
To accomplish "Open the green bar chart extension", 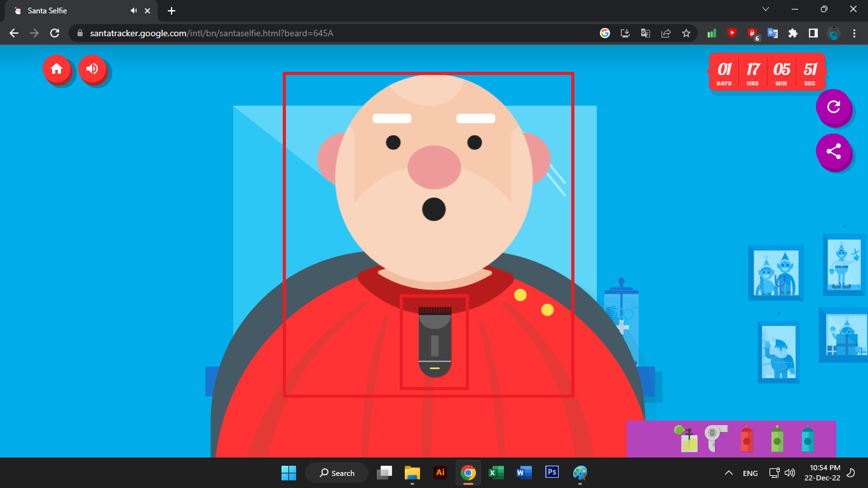I will (x=712, y=33).
